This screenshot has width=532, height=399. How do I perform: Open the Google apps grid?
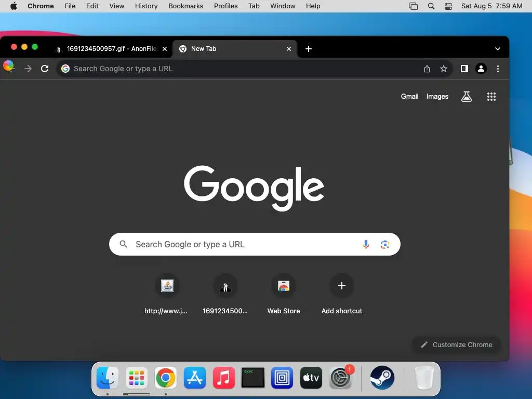491,97
